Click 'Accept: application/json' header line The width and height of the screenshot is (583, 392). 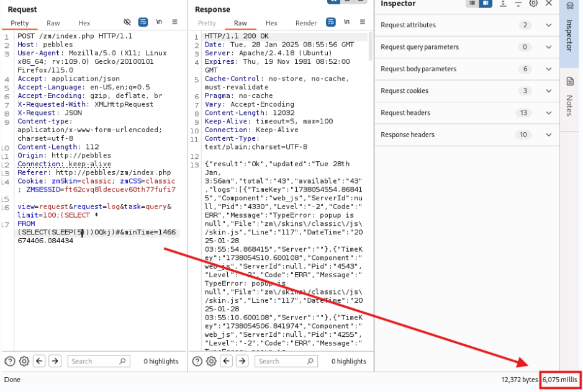[x=68, y=79]
